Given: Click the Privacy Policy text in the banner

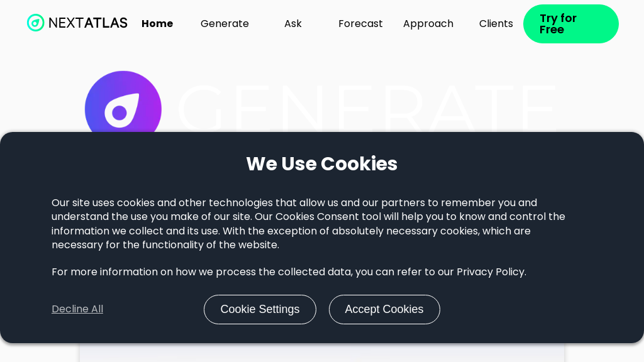Looking at the screenshot, I should pyautogui.click(x=491, y=272).
